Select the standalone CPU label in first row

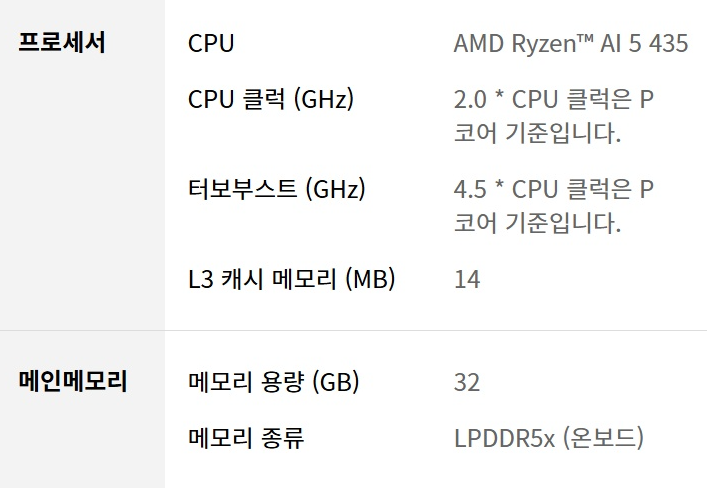click(211, 44)
